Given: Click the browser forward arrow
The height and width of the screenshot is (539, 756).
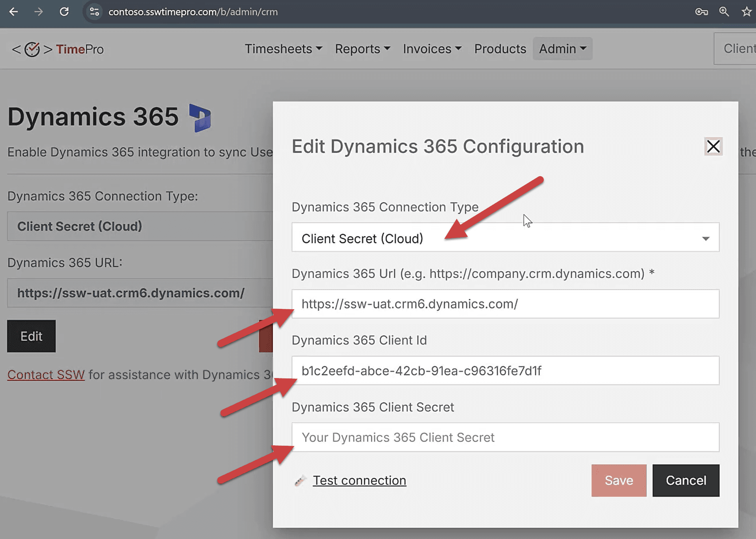Looking at the screenshot, I should click(x=39, y=12).
